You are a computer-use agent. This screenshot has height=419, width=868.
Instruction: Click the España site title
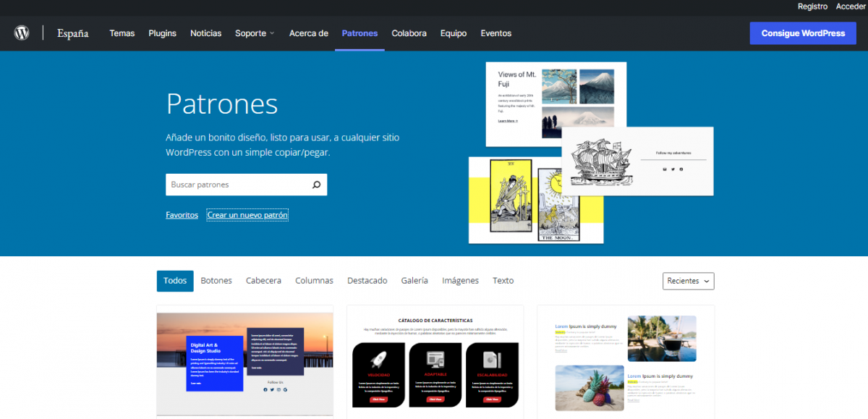pyautogui.click(x=73, y=33)
